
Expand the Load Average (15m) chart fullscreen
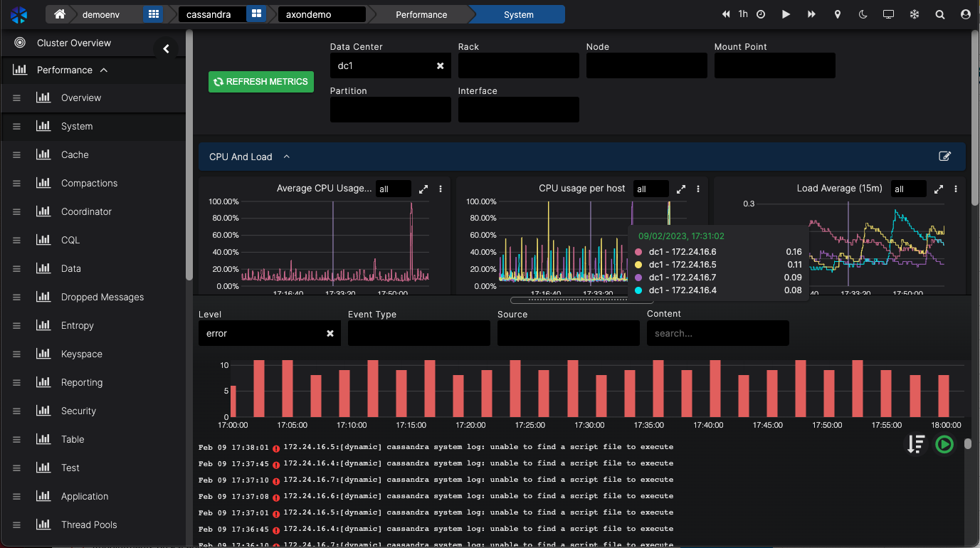(x=939, y=189)
